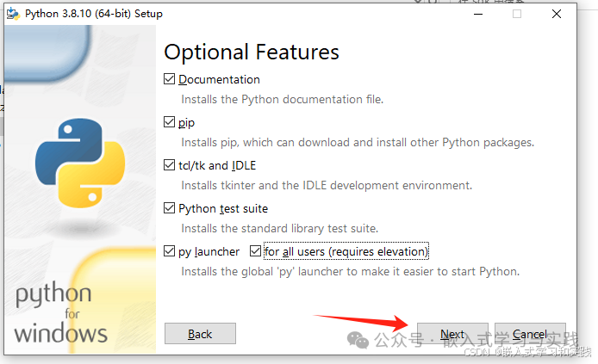Uncheck the Documentation checkbox
598x364 pixels.
170,79
